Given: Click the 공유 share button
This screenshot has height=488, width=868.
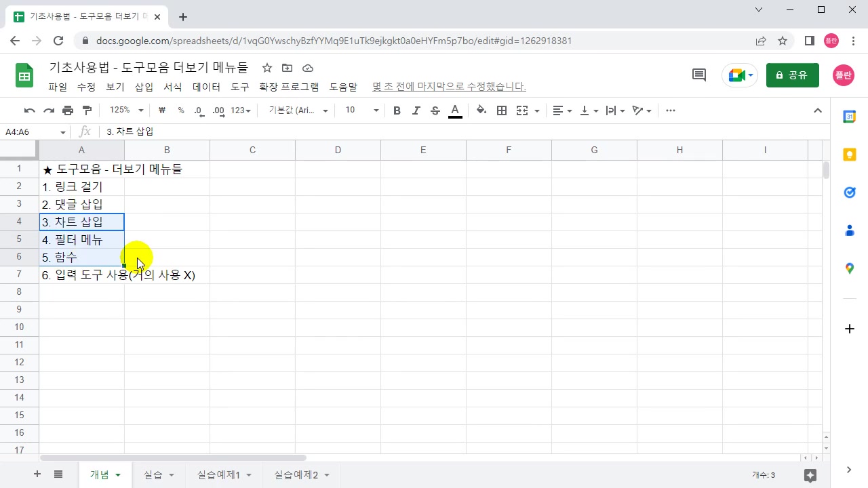Looking at the screenshot, I should (x=792, y=75).
